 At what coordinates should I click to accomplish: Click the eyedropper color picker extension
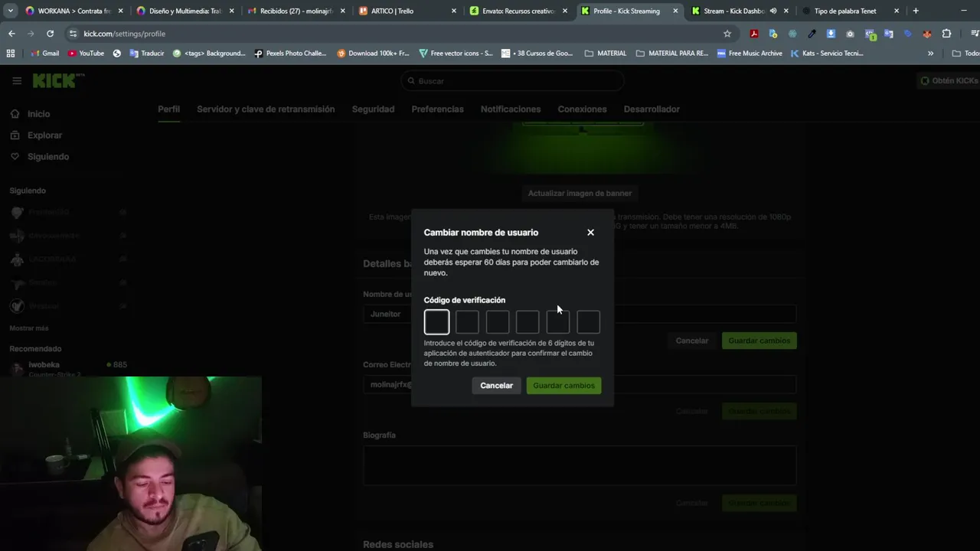[812, 34]
